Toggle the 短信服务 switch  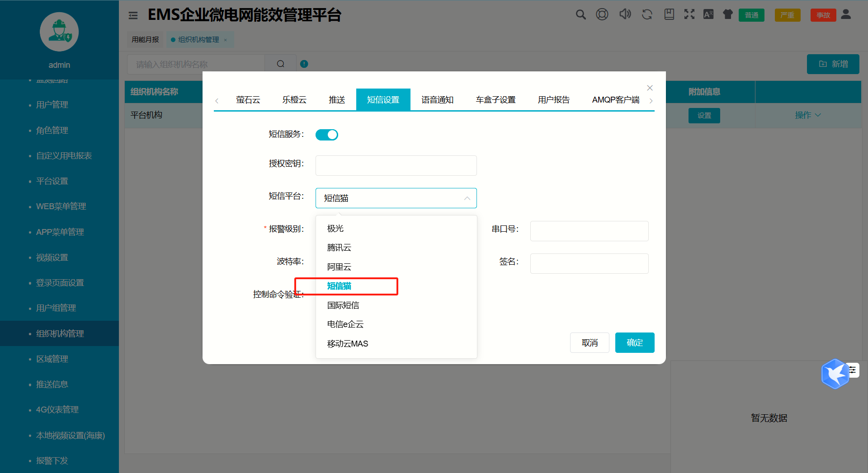(x=327, y=135)
